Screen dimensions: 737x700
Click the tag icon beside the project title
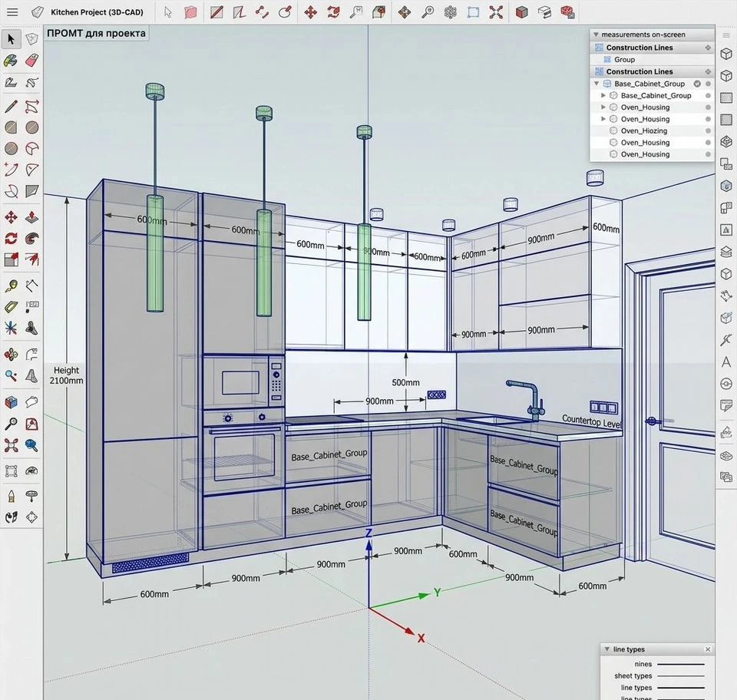(x=37, y=12)
